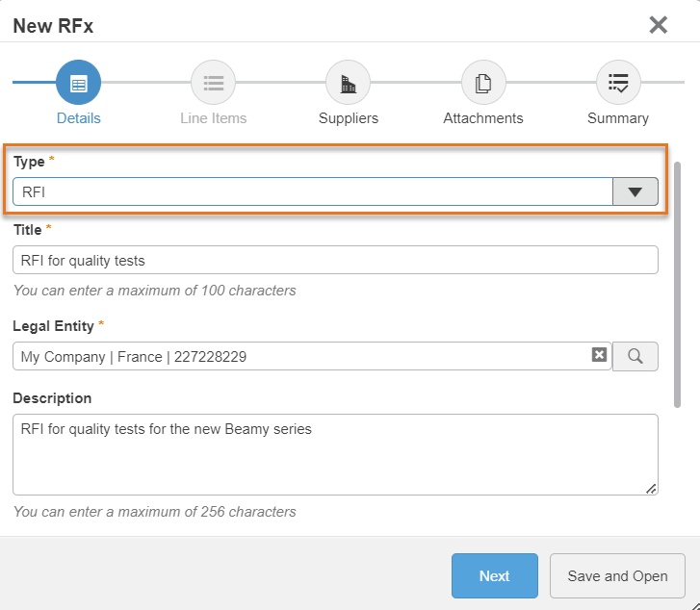700x610 pixels.
Task: Open the Suppliers step icon
Action: click(x=348, y=84)
